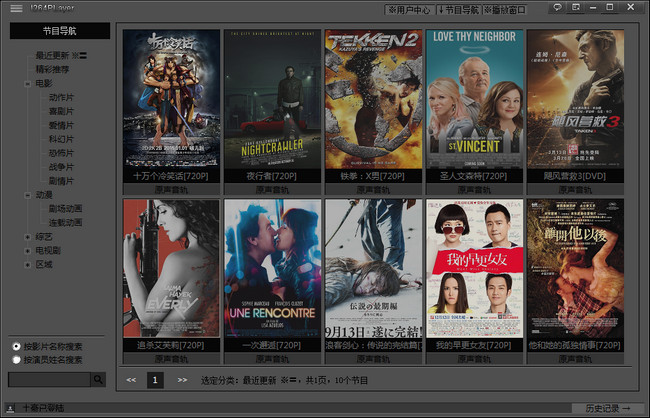
Task: Click the user icon in status bar
Action: (10, 408)
